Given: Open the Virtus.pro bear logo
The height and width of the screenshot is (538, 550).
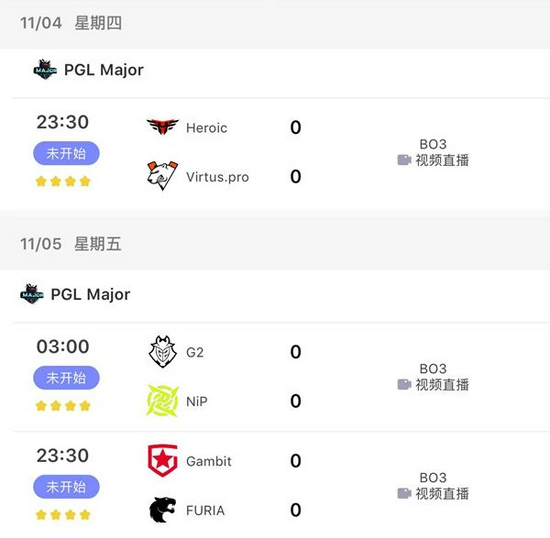Looking at the screenshot, I should click(x=162, y=176).
